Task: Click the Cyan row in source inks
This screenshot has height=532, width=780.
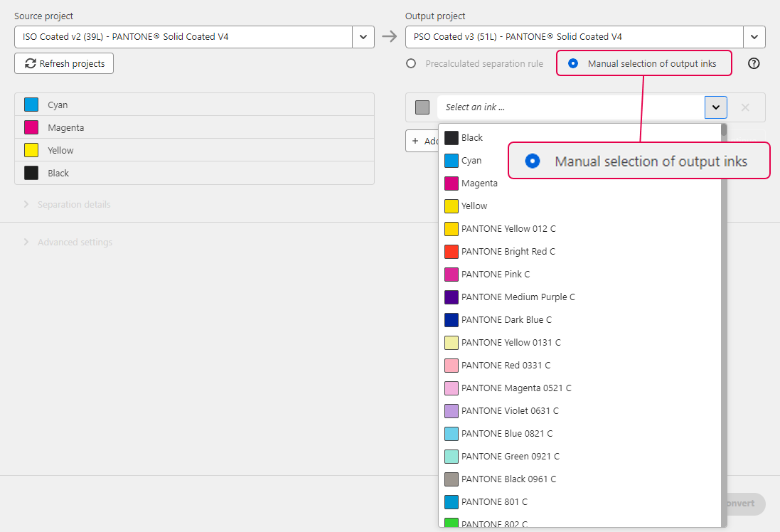Action: (x=195, y=105)
